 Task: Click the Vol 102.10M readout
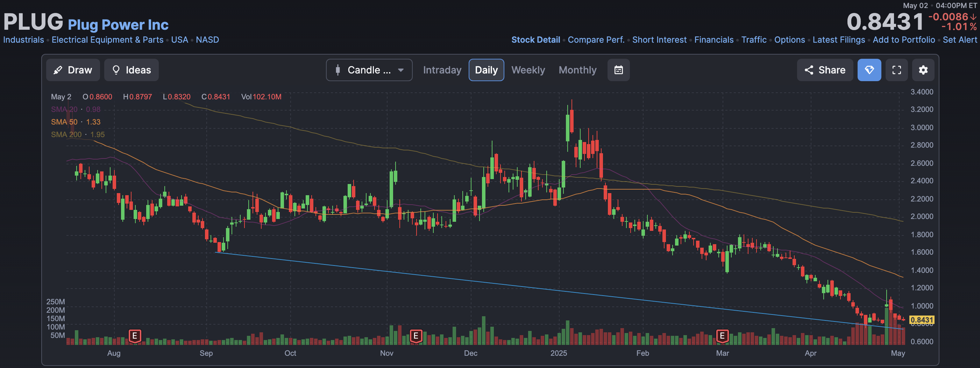[261, 97]
